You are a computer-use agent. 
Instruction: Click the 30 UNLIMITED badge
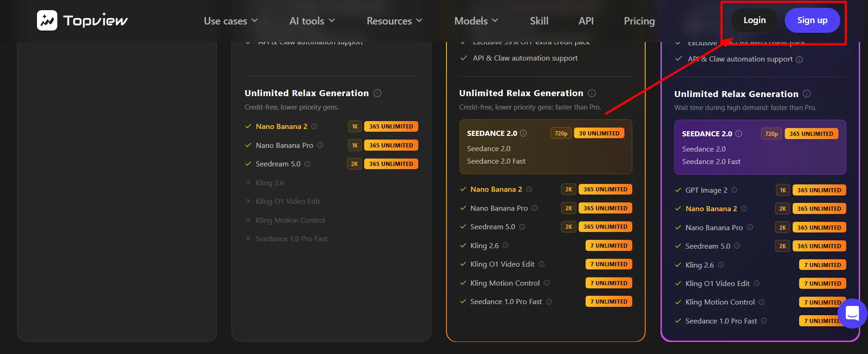pyautogui.click(x=599, y=133)
